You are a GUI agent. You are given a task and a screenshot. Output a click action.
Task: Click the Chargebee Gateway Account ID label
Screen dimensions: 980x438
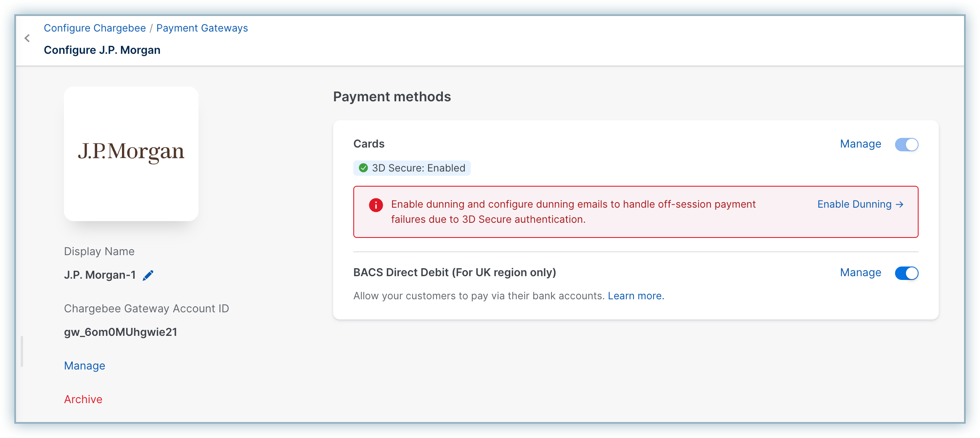147,309
